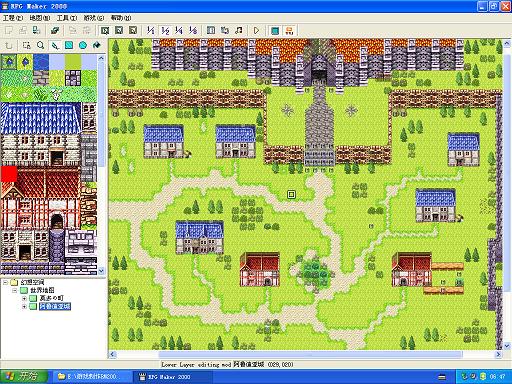Choose the magnifier Zoom tool
This screenshot has width=512, height=384.
(41, 45)
